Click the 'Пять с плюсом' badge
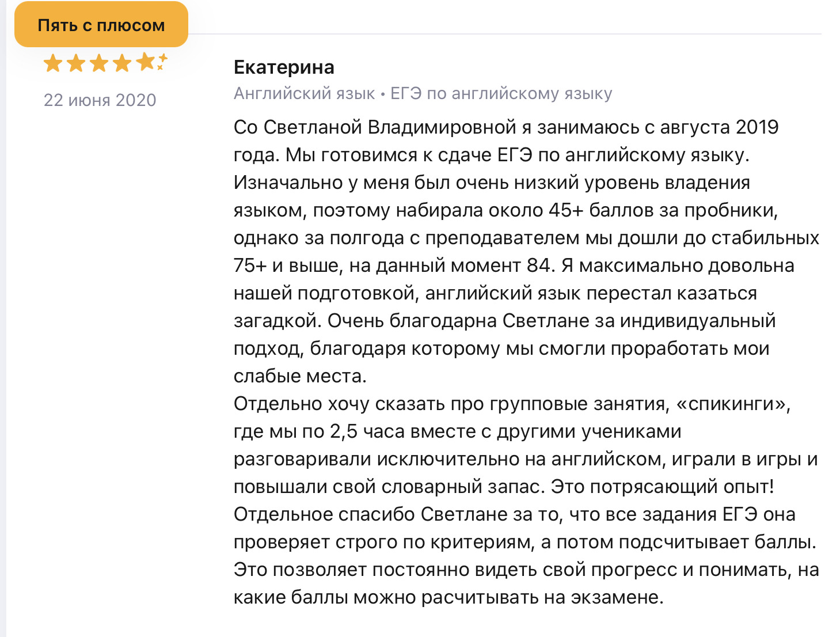840x637 pixels. 101,24
